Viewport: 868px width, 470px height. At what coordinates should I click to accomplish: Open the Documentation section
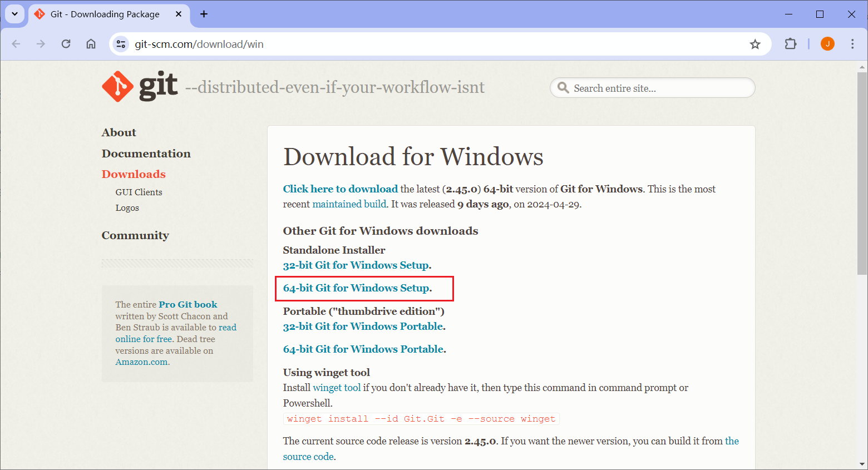[x=146, y=154]
